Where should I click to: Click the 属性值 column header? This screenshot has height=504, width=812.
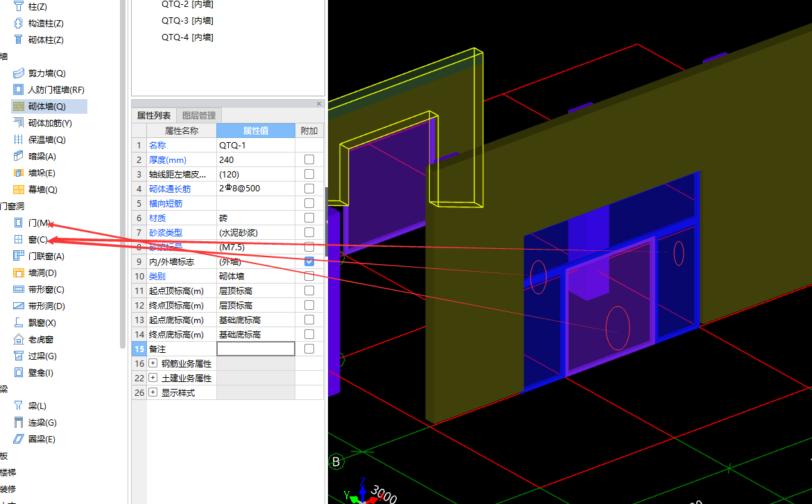pyautogui.click(x=256, y=130)
